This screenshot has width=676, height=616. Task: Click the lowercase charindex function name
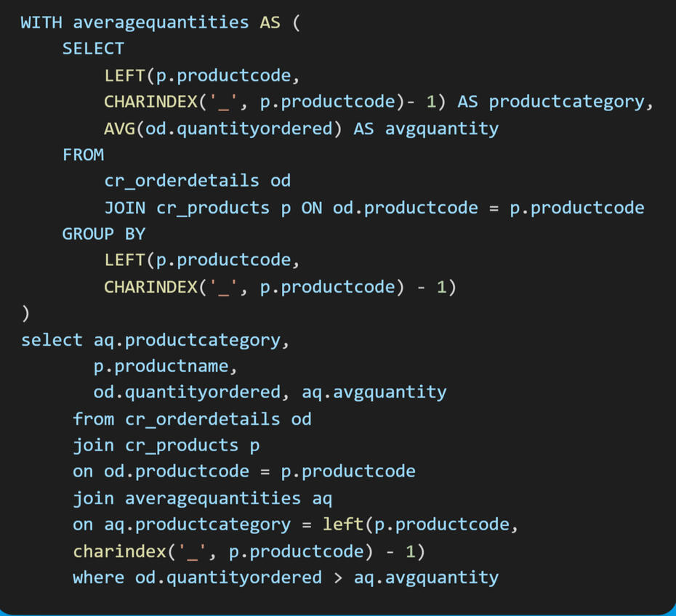pos(119,551)
